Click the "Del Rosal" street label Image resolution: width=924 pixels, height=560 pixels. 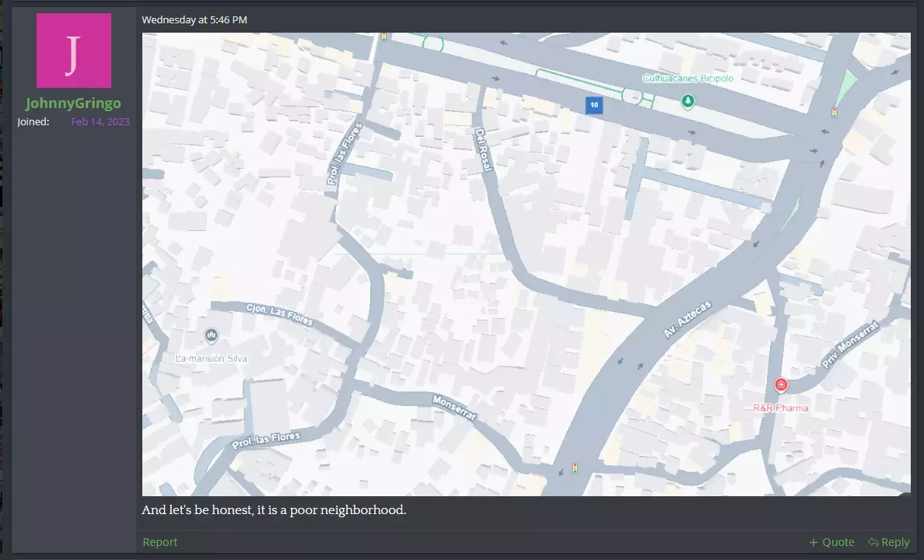(x=483, y=150)
